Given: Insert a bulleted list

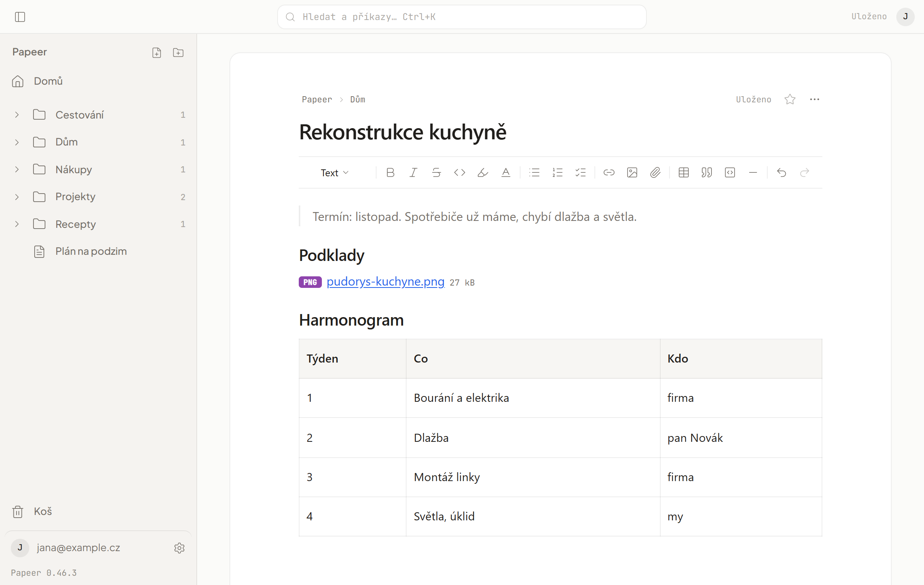Looking at the screenshot, I should (x=534, y=172).
